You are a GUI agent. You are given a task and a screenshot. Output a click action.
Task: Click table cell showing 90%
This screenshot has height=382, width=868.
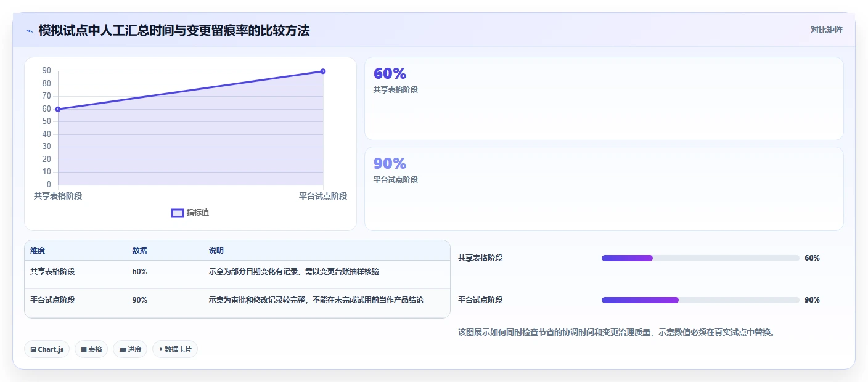pos(139,300)
